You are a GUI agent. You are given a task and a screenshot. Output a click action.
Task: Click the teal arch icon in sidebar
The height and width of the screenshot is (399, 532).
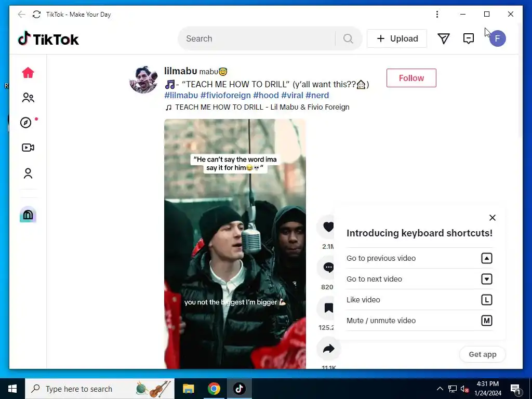click(x=28, y=215)
